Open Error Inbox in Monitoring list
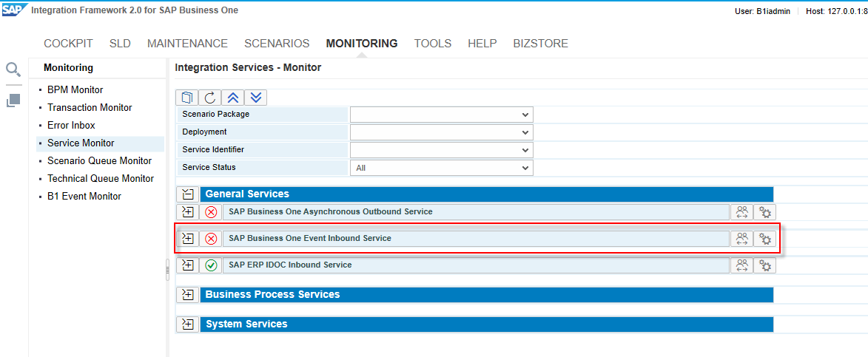This screenshot has width=868, height=357. point(71,126)
